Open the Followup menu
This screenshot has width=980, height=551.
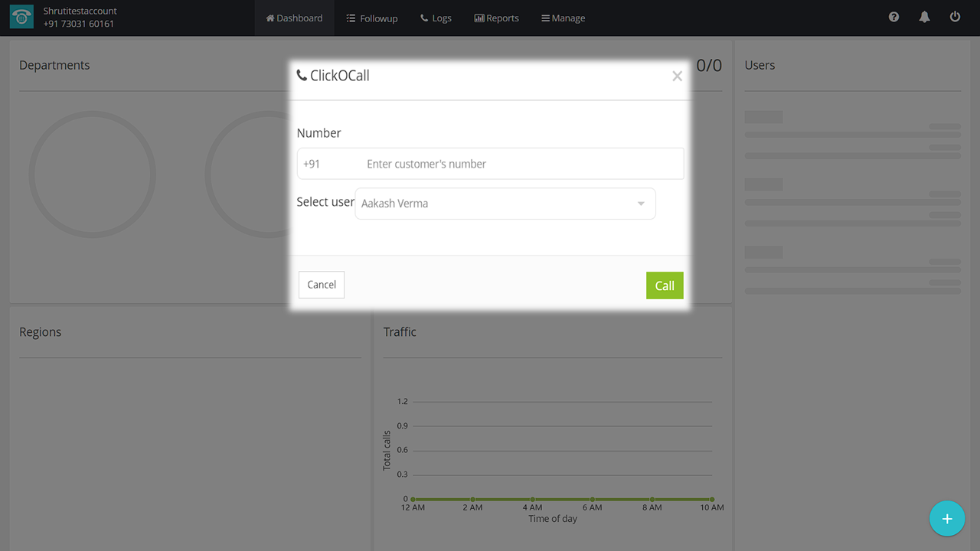tap(371, 18)
